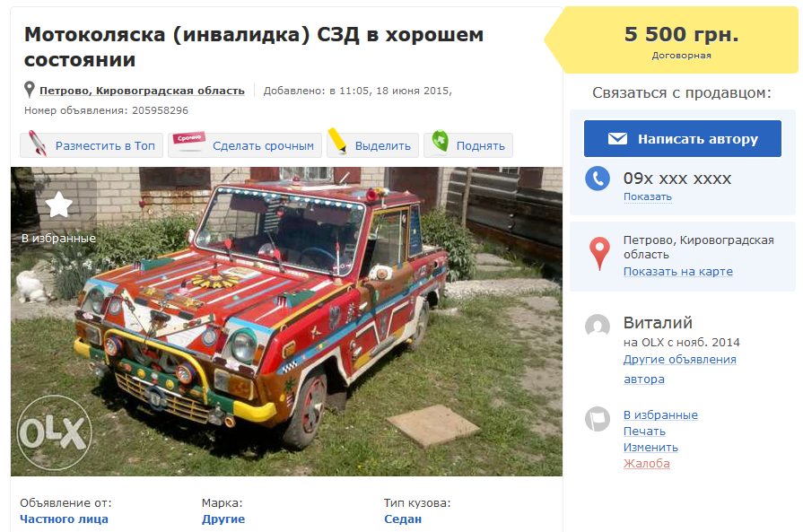The image size is (803, 532).
Task: Click the envelope icon in Написать автору
Action: tap(617, 139)
